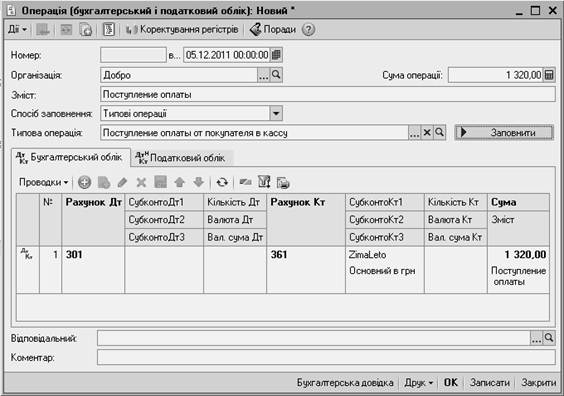Select the ZimaLeto subconto cell
564x396 pixels.
tap(385, 255)
